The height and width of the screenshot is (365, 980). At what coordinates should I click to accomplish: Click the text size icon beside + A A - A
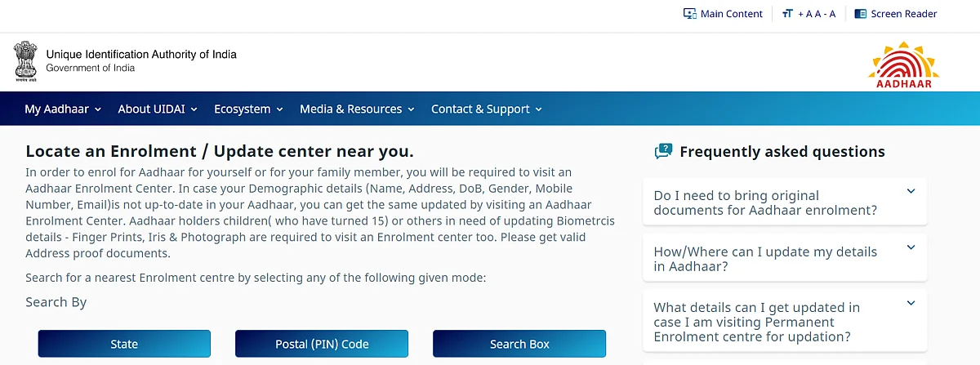[x=787, y=14]
